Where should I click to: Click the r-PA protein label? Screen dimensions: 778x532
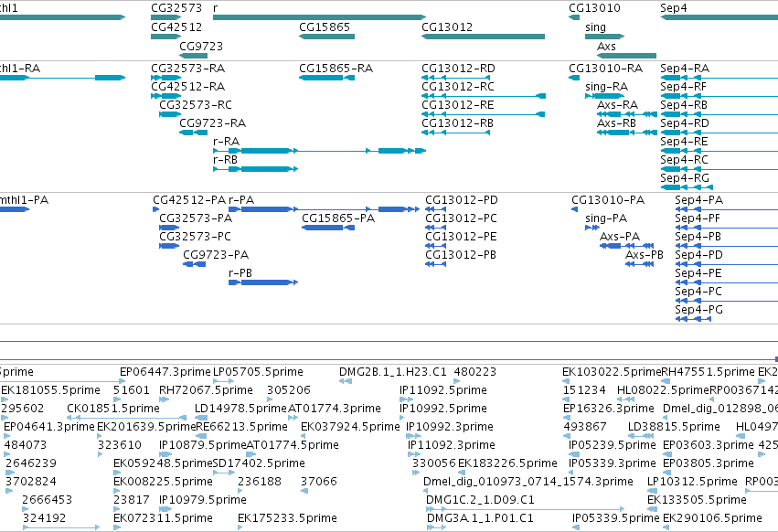(x=241, y=200)
